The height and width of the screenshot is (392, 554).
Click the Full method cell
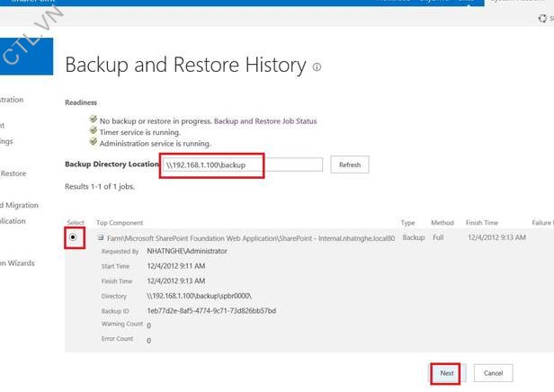pyautogui.click(x=438, y=237)
